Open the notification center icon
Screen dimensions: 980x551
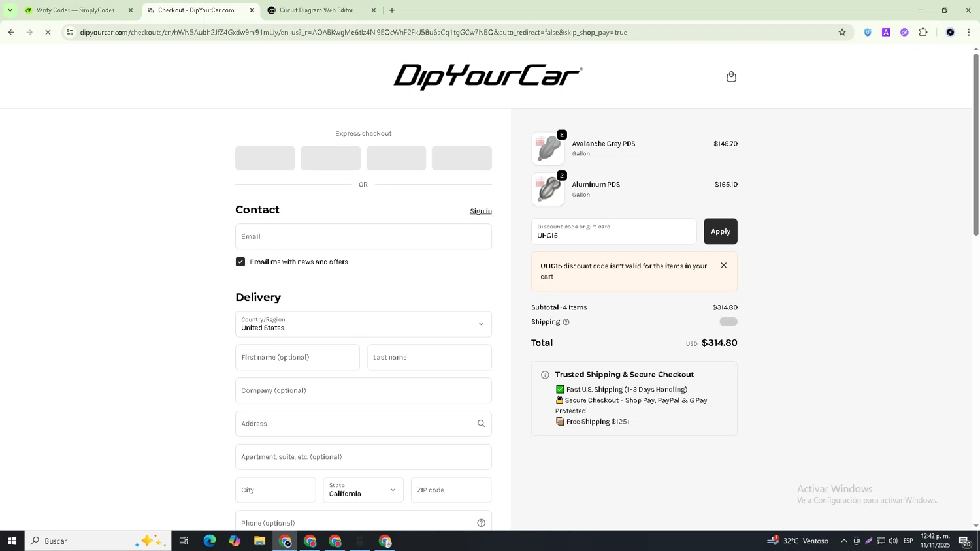965,541
